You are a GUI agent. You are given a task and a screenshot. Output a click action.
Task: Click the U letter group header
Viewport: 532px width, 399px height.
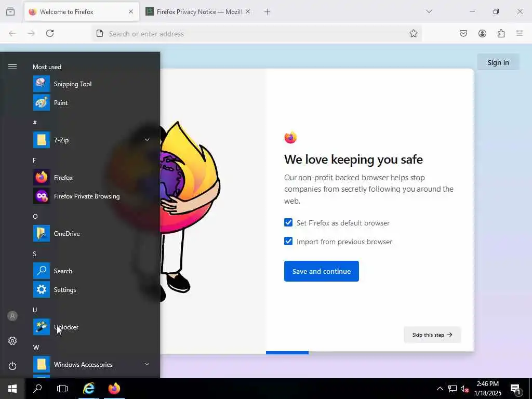35,310
